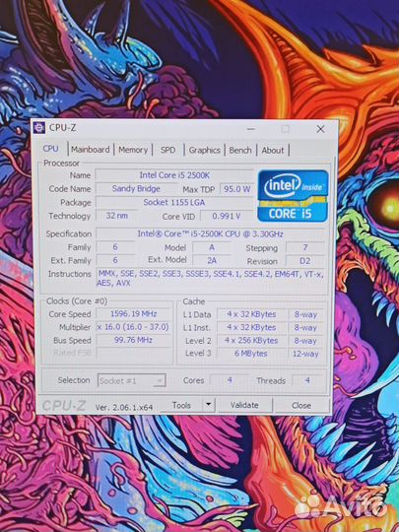The image size is (399, 532).
Task: Click the processor Name field
Action: tap(174, 175)
